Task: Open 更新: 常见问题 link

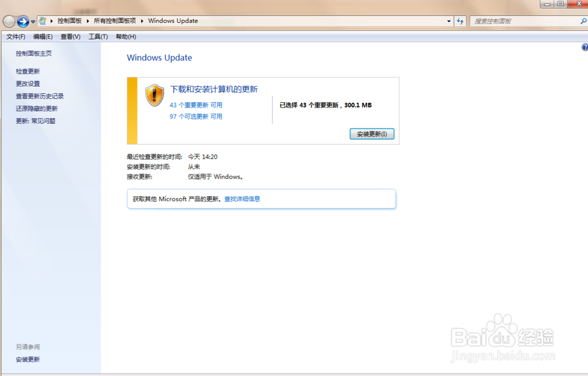Action: click(x=36, y=121)
